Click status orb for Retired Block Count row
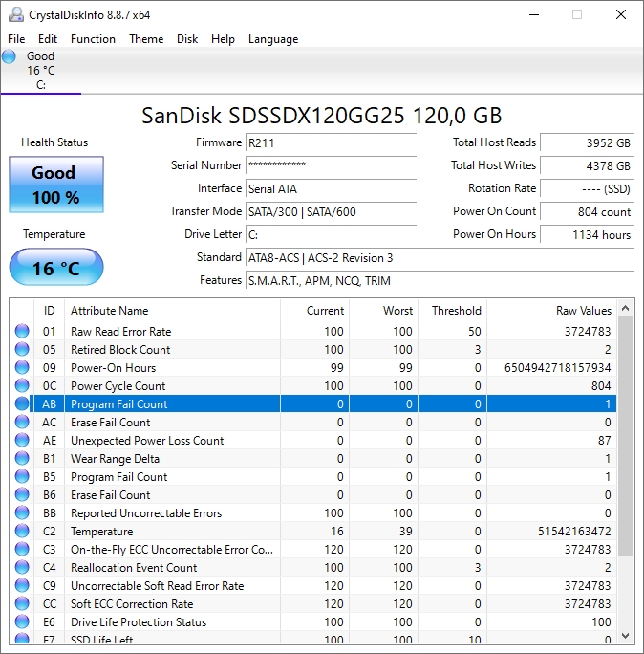 click(x=22, y=349)
